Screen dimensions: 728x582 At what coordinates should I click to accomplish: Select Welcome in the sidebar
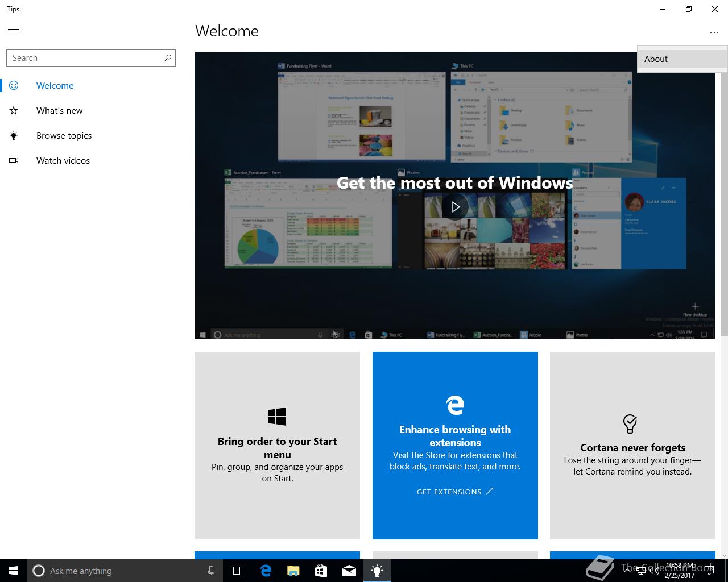(x=55, y=86)
